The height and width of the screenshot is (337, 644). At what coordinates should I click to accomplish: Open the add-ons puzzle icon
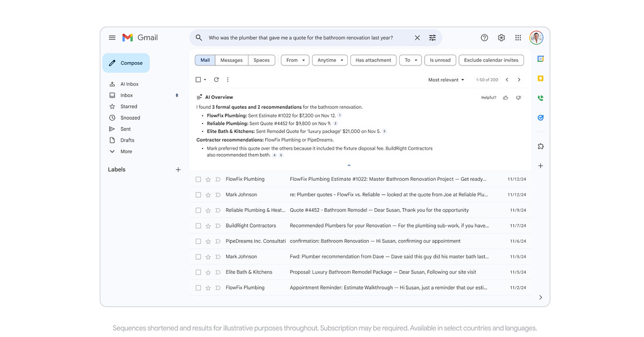[x=540, y=146]
